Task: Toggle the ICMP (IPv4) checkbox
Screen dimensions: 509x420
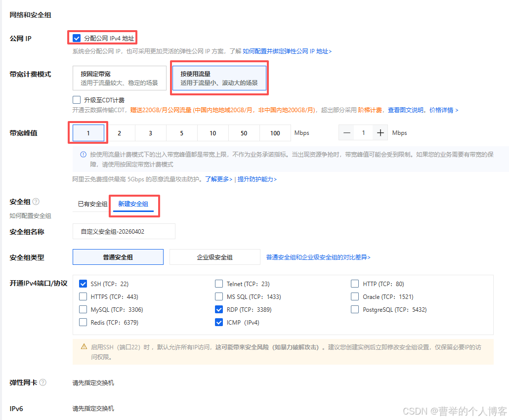Action: (x=219, y=322)
